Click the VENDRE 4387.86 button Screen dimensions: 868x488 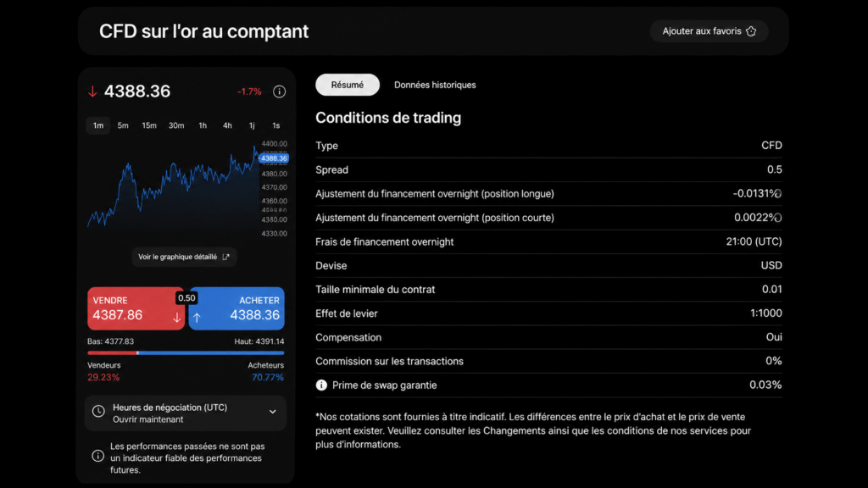[x=136, y=308]
